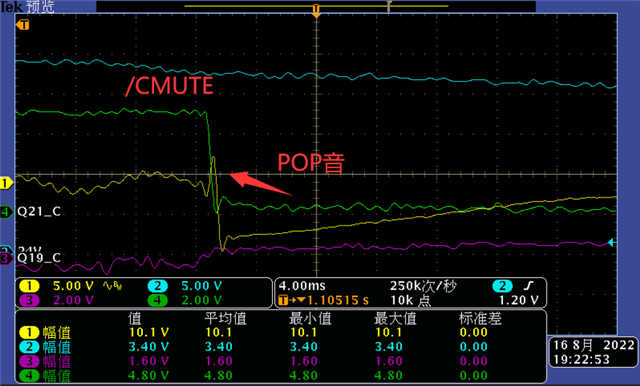The image size is (640, 386).
Task: Click the rising edge trigger slope symbol
Action: pos(529,286)
